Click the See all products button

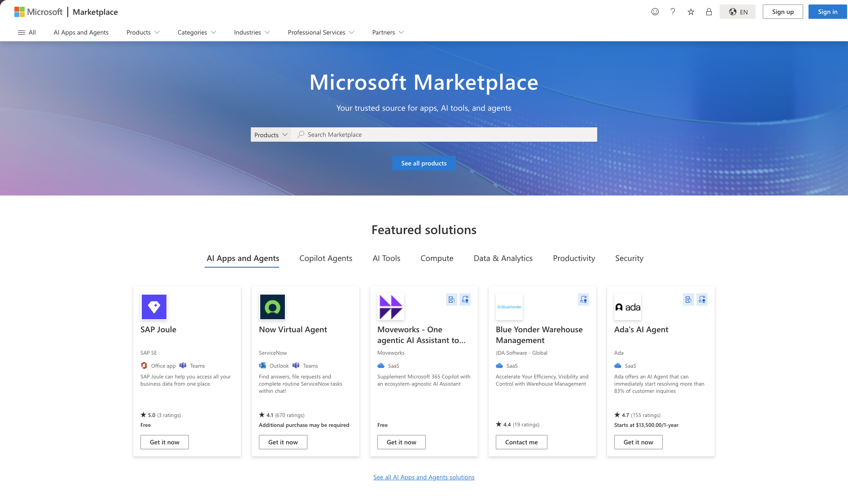point(424,163)
